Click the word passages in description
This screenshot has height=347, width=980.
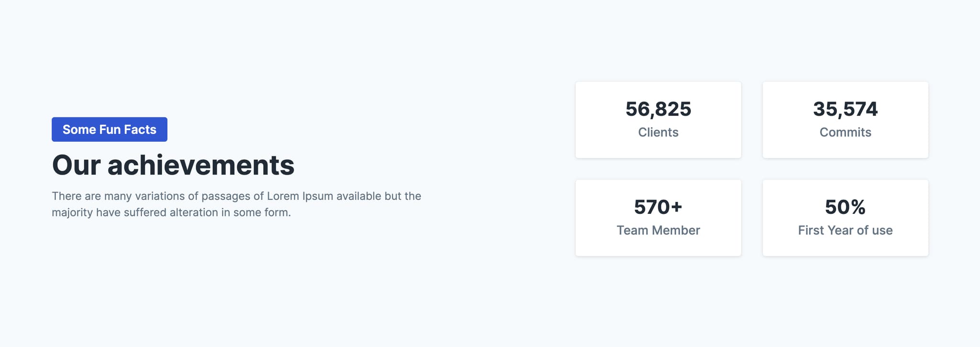(x=225, y=197)
